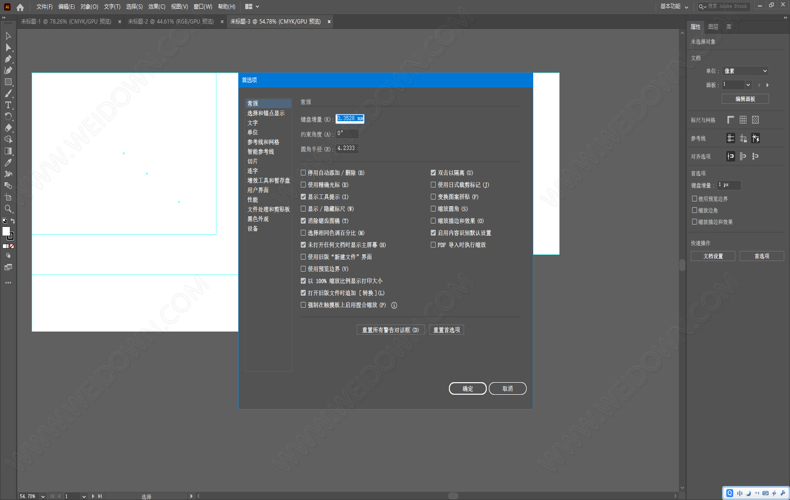The height and width of the screenshot is (500, 790).
Task: Toggle lock guides icon in 参考线 row
Action: pyautogui.click(x=743, y=138)
